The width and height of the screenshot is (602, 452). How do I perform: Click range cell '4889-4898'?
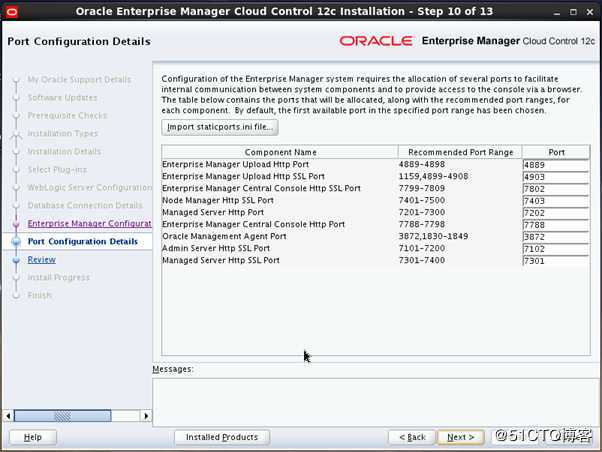pyautogui.click(x=422, y=164)
